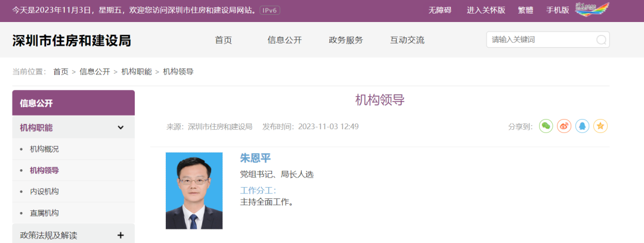Click the blue QQ share icon

[583, 126]
